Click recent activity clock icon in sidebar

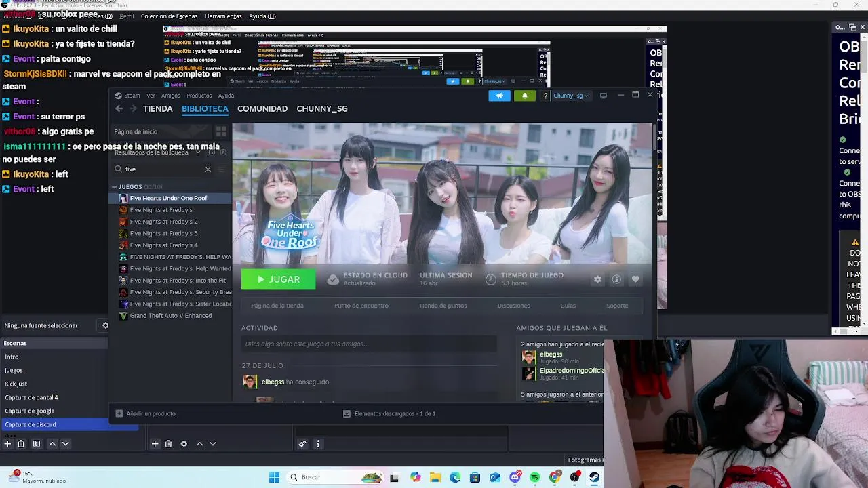coord(212,152)
